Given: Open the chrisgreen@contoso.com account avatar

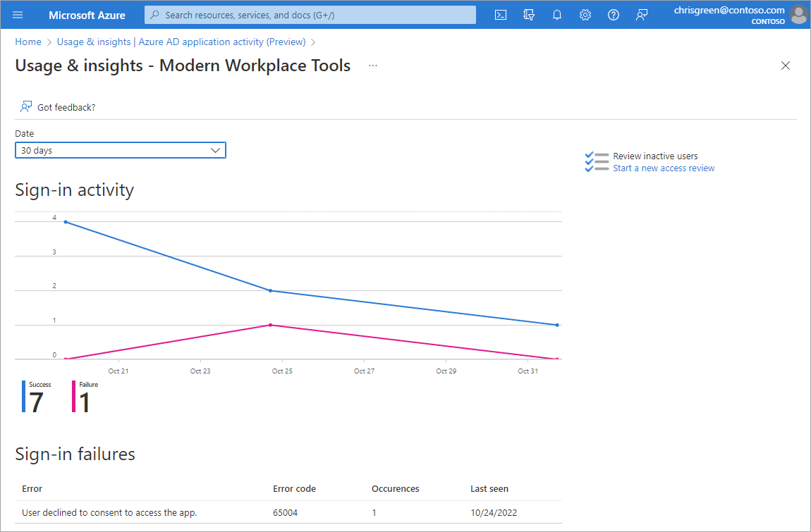Looking at the screenshot, I should click(799, 15).
